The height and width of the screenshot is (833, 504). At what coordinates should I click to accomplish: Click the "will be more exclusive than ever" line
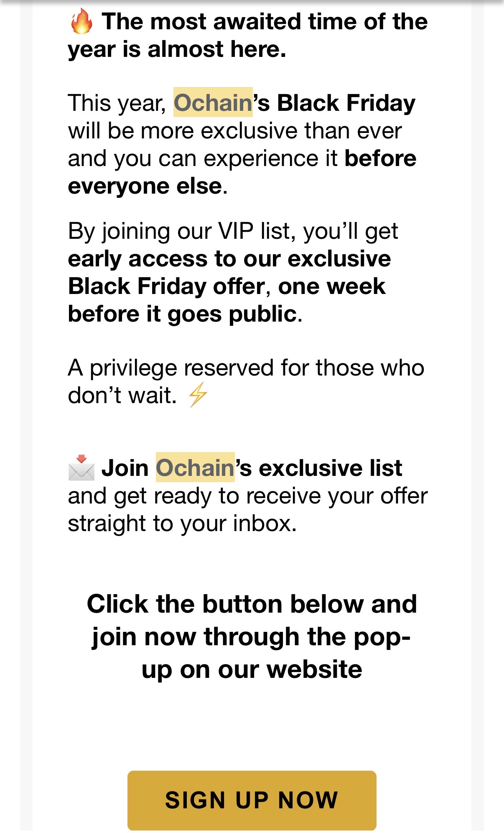[234, 131]
